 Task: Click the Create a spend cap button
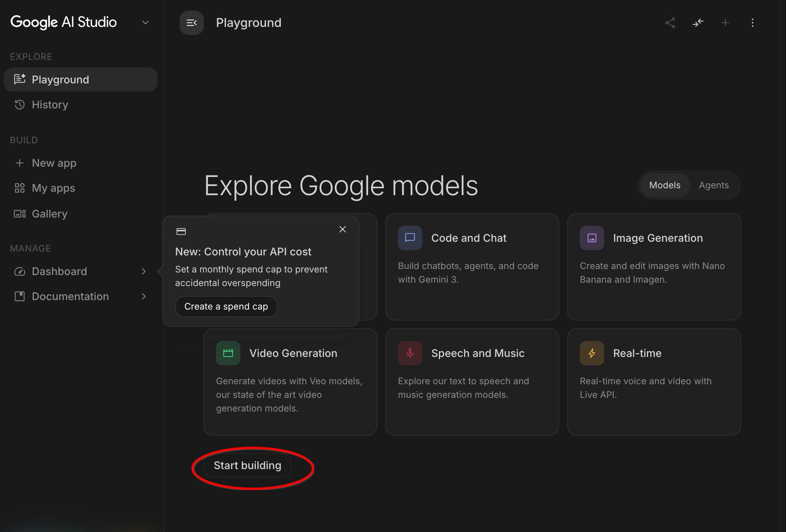[226, 307]
